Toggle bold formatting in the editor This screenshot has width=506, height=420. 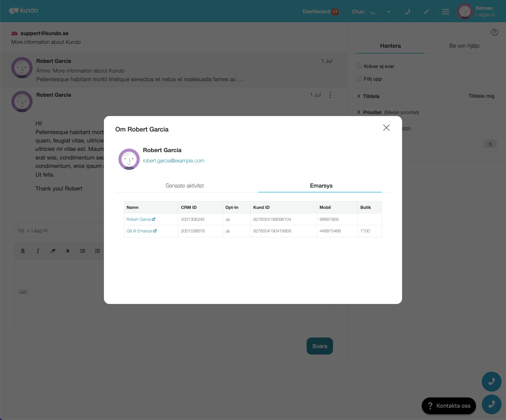[23, 251]
